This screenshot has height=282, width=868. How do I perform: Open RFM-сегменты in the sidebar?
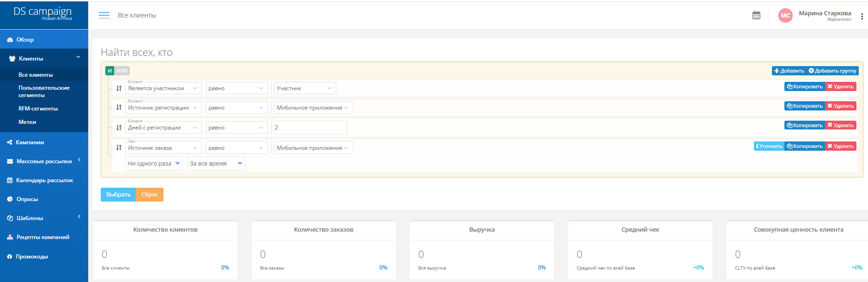tap(38, 109)
